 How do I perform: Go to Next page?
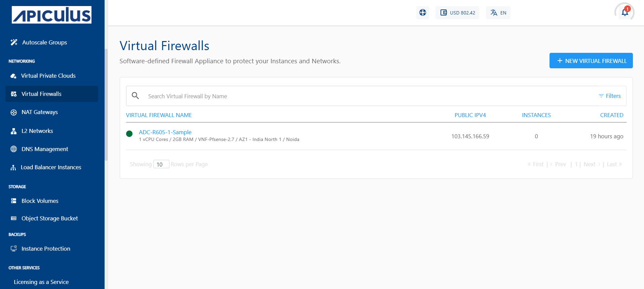(x=592, y=164)
